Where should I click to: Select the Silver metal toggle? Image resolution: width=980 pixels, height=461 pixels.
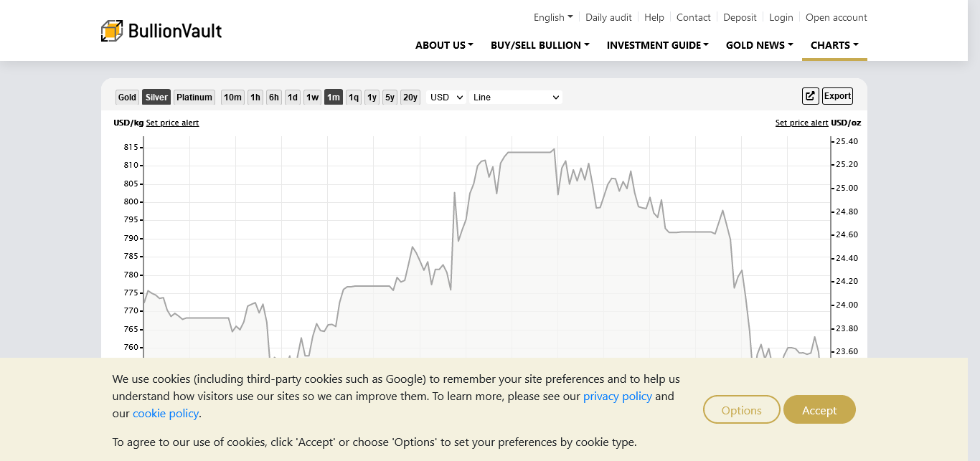point(156,98)
